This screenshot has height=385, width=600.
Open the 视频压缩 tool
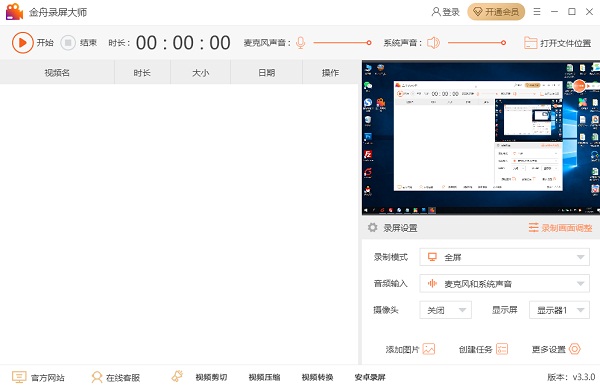(x=264, y=377)
